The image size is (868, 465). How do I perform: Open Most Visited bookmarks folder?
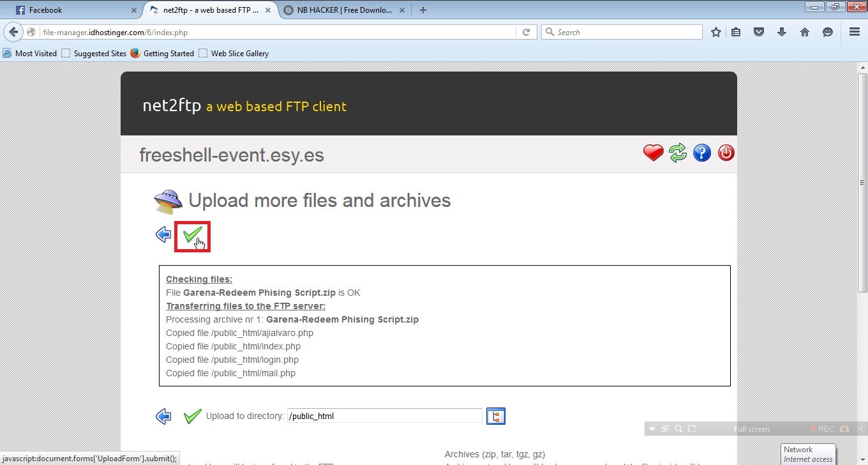(x=30, y=54)
